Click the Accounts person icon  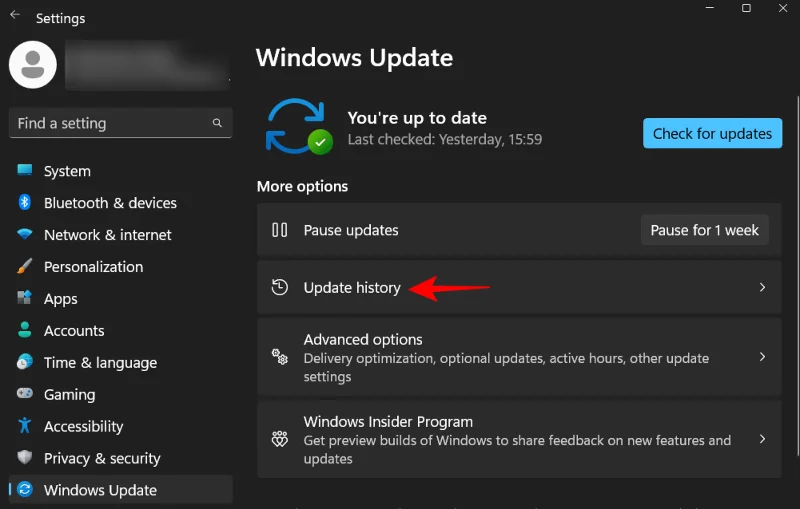(x=24, y=329)
